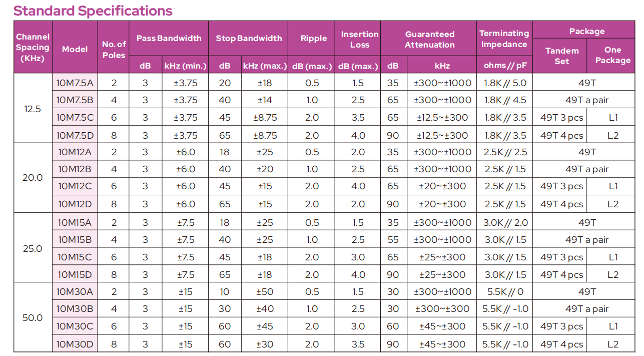Click the Pass Bandwidth column header
The height and width of the screenshot is (356, 644).
(x=169, y=39)
